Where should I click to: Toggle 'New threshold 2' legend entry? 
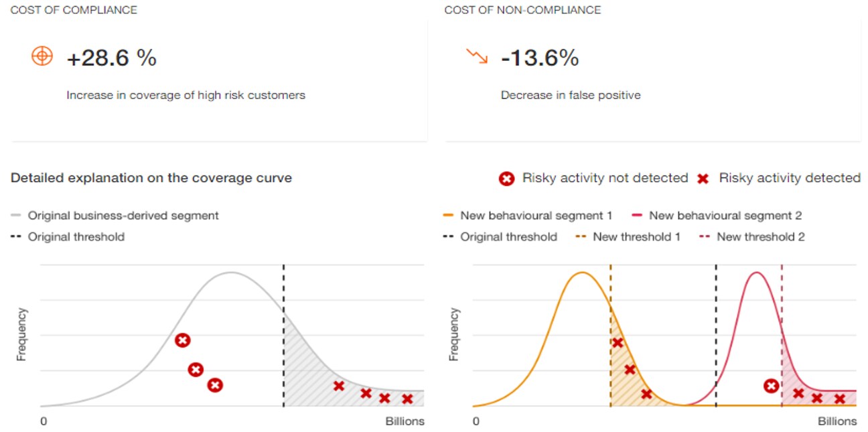pyautogui.click(x=760, y=236)
